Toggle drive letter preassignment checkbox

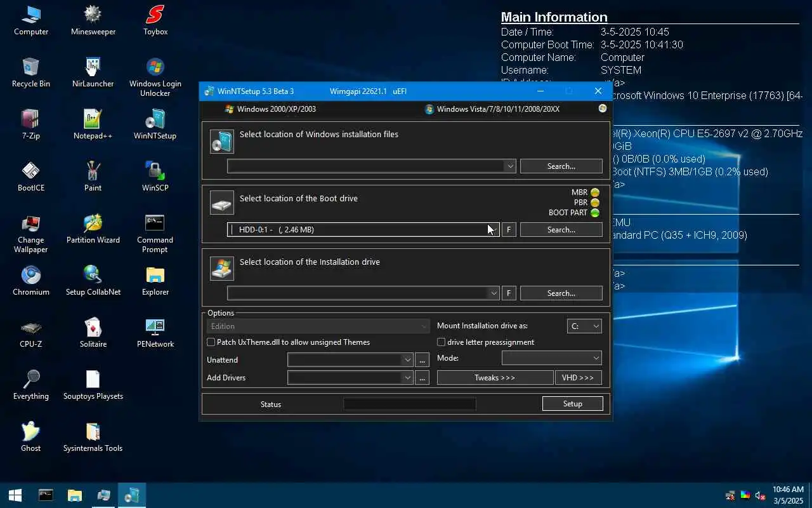tap(442, 342)
